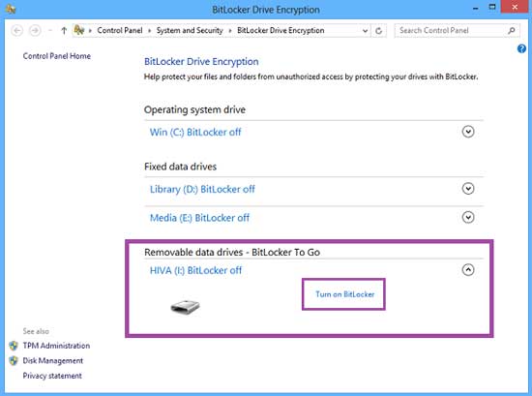
Task: Click the blue help question mark icon
Action: pyautogui.click(x=521, y=49)
